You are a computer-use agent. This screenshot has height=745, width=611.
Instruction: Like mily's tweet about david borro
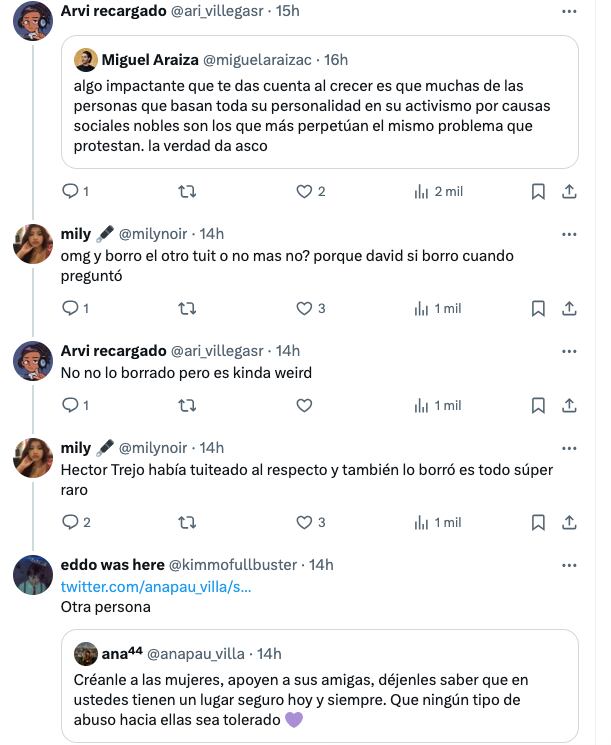point(305,308)
